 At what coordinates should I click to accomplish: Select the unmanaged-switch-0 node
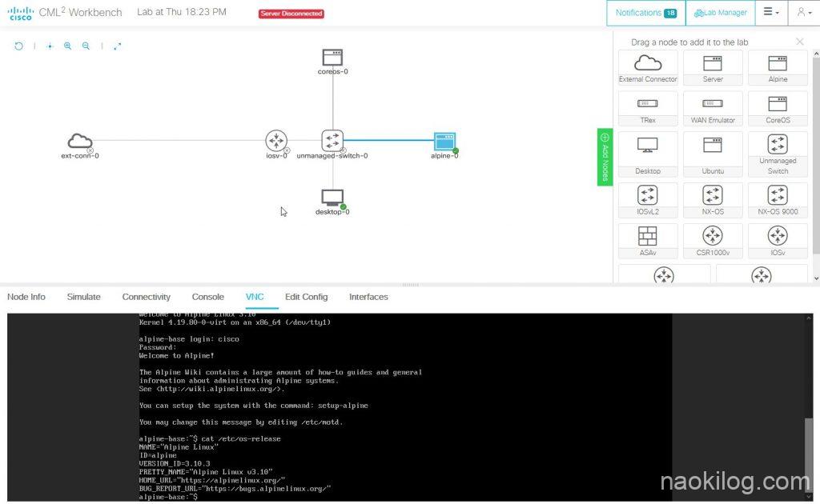coord(332,141)
